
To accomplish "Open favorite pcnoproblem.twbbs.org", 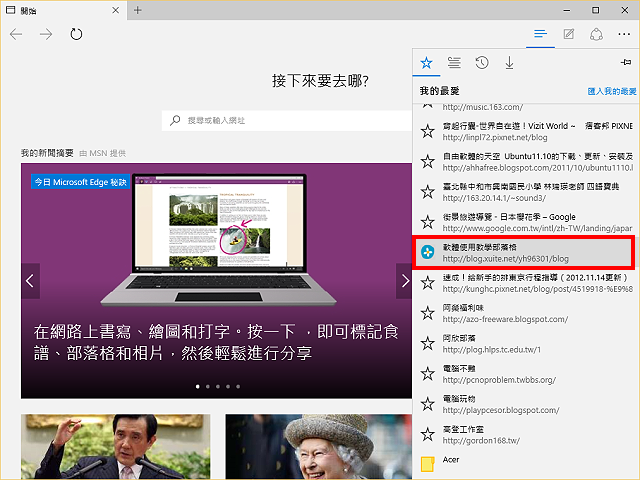I will pos(526,374).
